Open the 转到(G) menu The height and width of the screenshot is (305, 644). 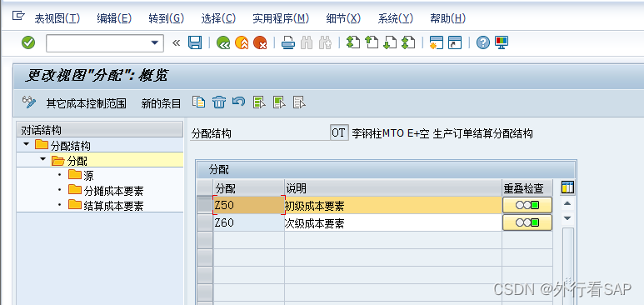[167, 18]
